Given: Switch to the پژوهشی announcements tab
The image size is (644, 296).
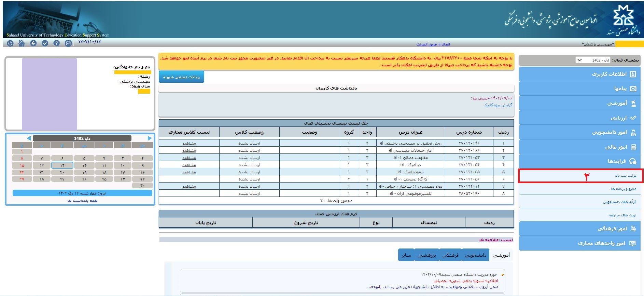Looking at the screenshot, I should coord(426,255).
